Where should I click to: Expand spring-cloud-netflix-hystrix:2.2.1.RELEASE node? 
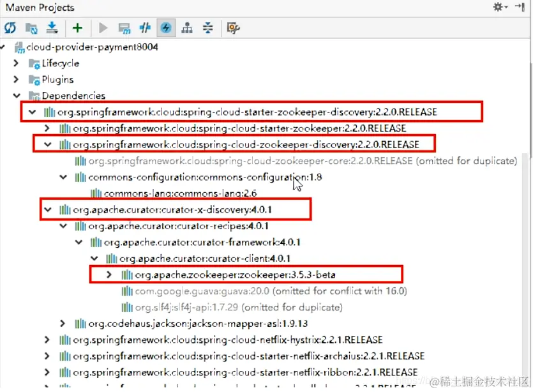[x=47, y=340]
